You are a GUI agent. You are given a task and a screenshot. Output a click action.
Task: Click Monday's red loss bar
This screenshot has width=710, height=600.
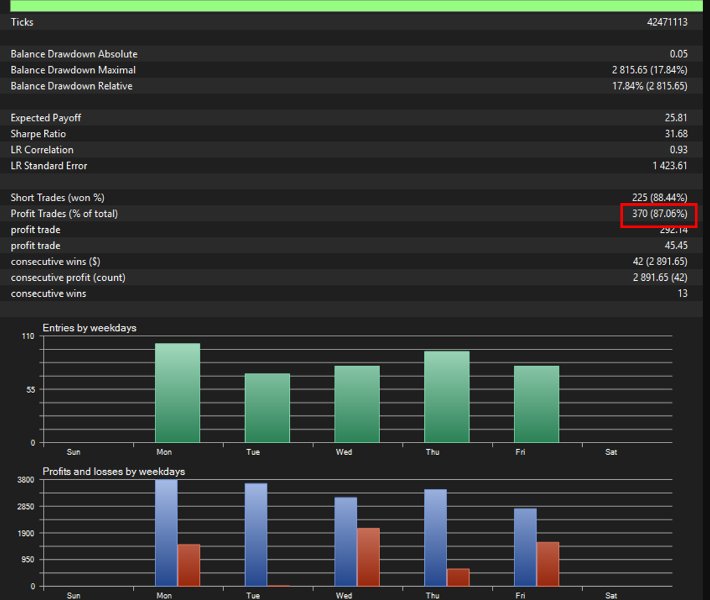point(189,565)
